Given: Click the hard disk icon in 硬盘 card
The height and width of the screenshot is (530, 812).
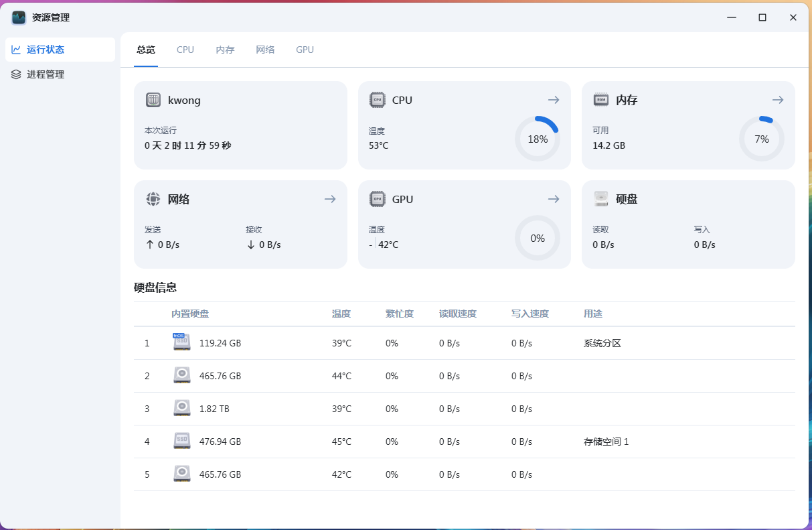Looking at the screenshot, I should [x=601, y=199].
